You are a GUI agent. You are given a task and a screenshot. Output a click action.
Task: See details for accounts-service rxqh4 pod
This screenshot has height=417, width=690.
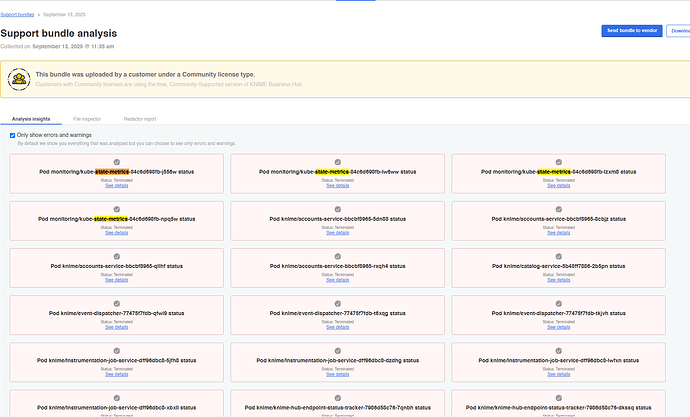338,280
